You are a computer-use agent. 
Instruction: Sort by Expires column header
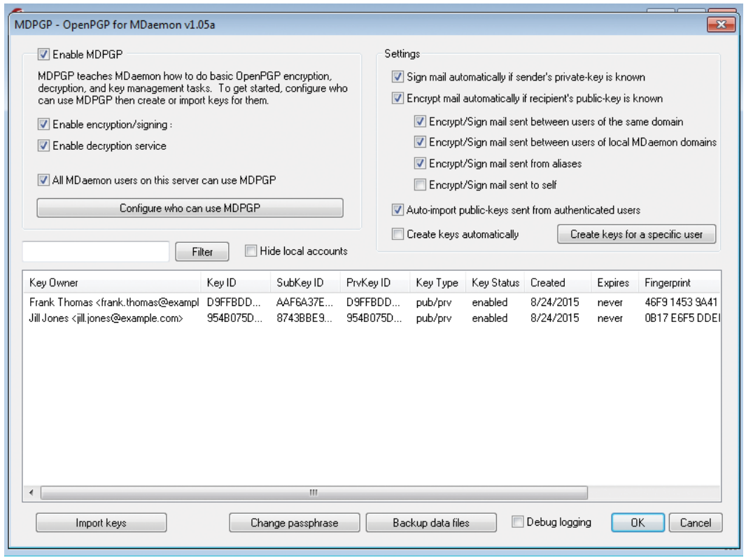pyautogui.click(x=614, y=283)
